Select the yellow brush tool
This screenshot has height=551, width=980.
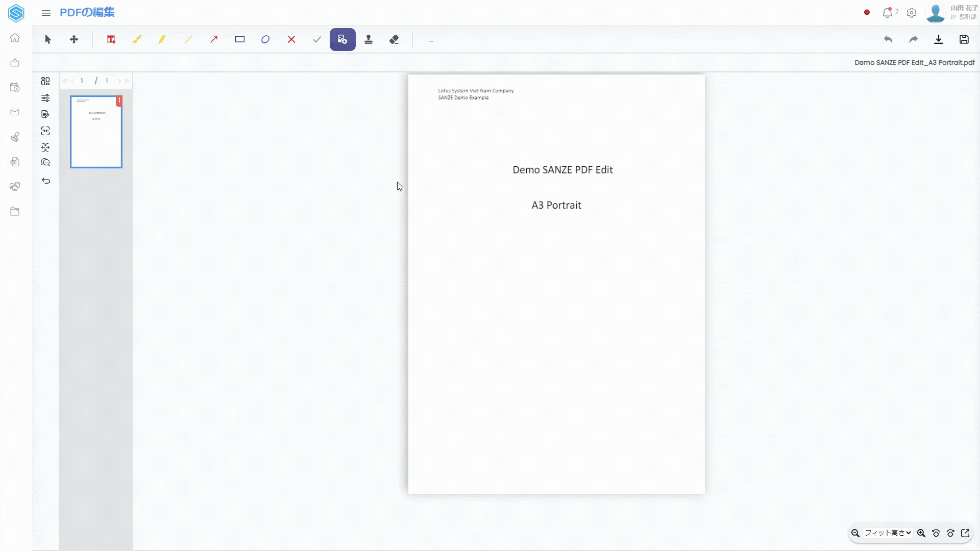137,39
